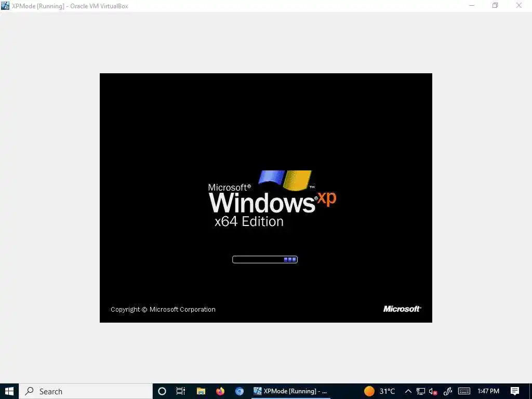Close the XPMode VirtualBox window
The width and height of the screenshot is (532, 399).
coord(519,5)
